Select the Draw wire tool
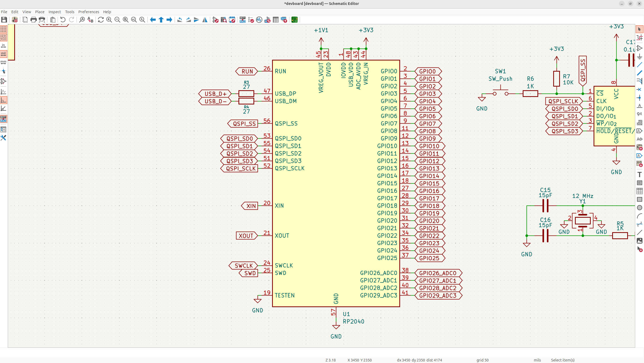644x363 pixels. [640, 65]
